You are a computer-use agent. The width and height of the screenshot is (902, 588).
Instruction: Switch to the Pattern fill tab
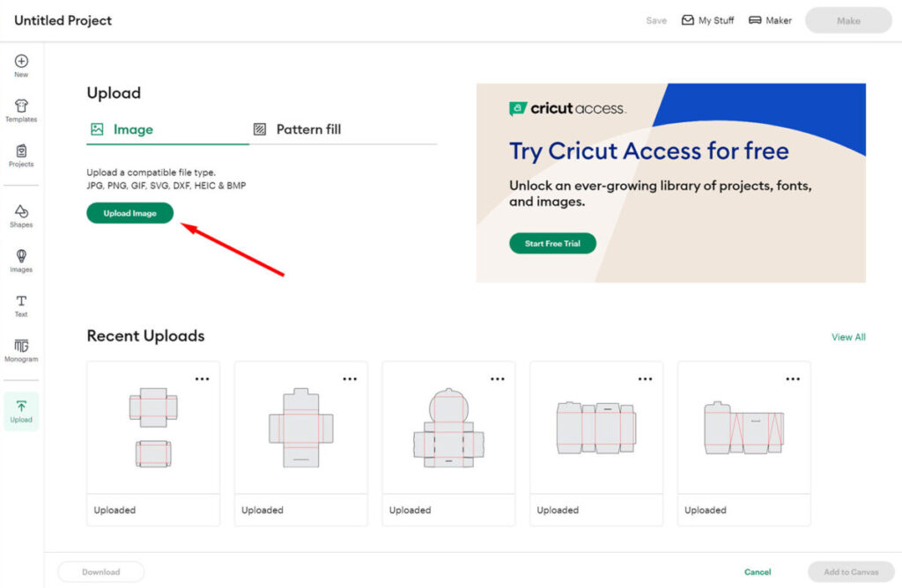coord(298,129)
